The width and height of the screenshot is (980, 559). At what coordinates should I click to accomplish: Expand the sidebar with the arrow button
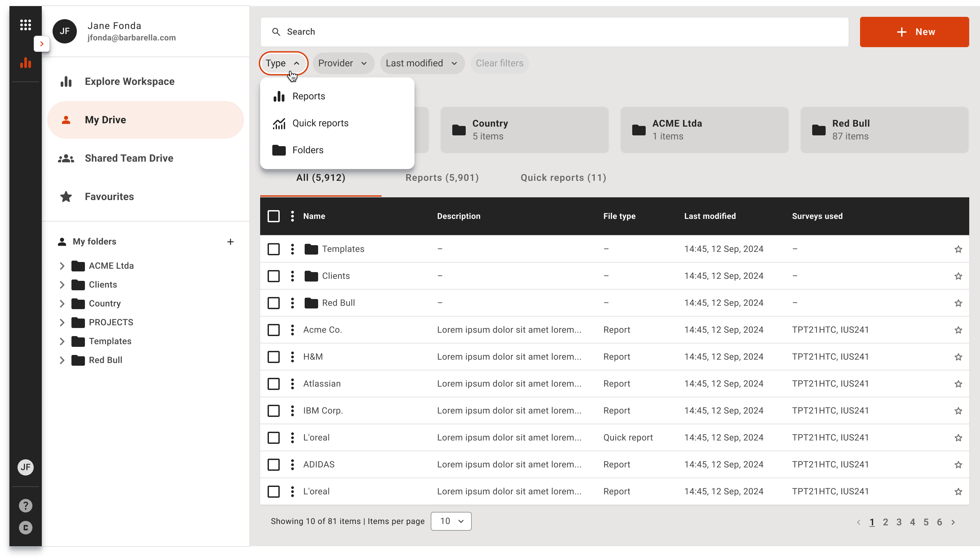click(41, 44)
